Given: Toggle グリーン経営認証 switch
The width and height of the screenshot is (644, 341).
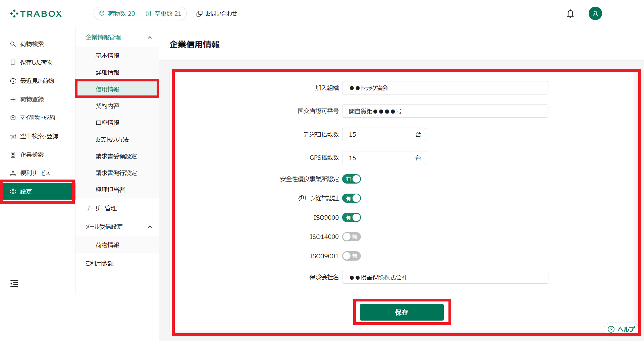Looking at the screenshot, I should [352, 198].
